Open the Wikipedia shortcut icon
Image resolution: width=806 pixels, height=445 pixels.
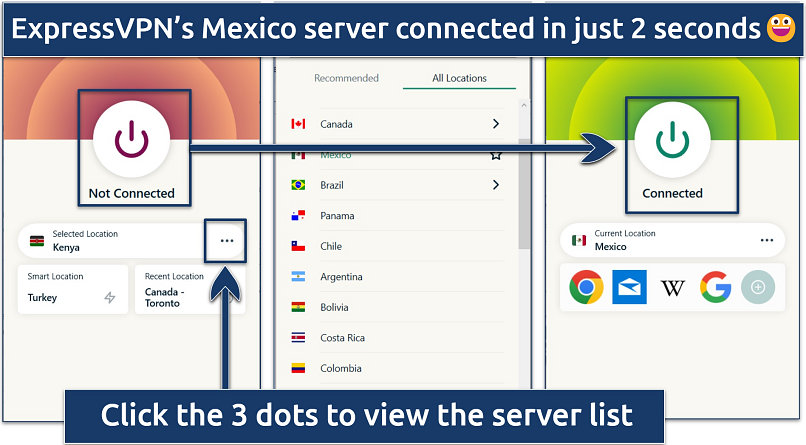(x=672, y=288)
